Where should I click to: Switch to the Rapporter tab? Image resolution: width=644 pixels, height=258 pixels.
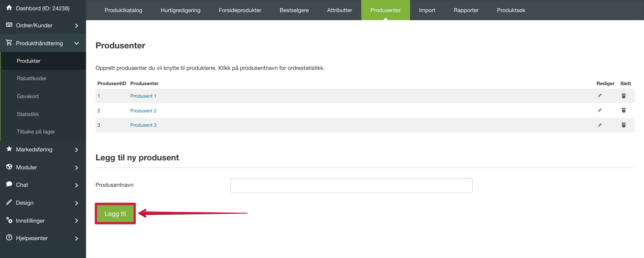pyautogui.click(x=466, y=10)
